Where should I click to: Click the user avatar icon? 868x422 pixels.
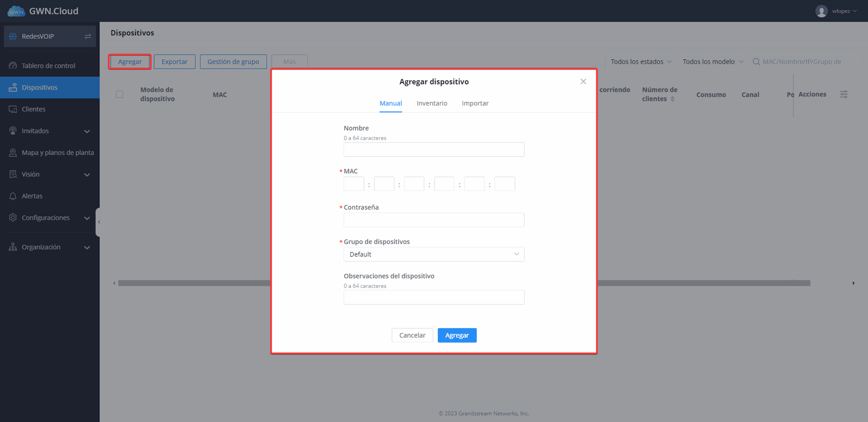coord(821,11)
